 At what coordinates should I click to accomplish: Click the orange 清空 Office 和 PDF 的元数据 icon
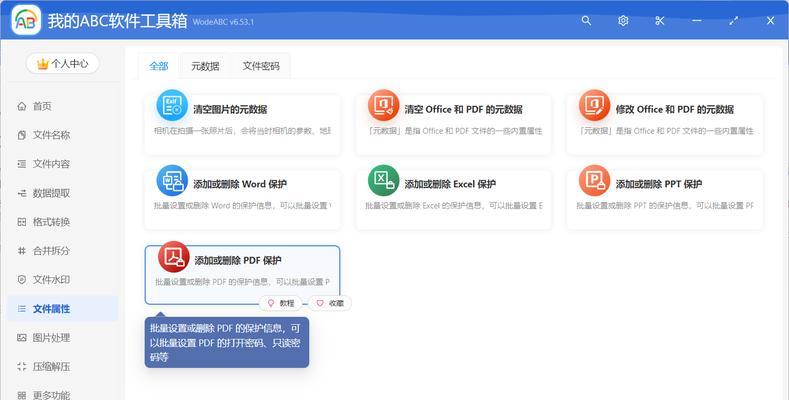pos(383,106)
